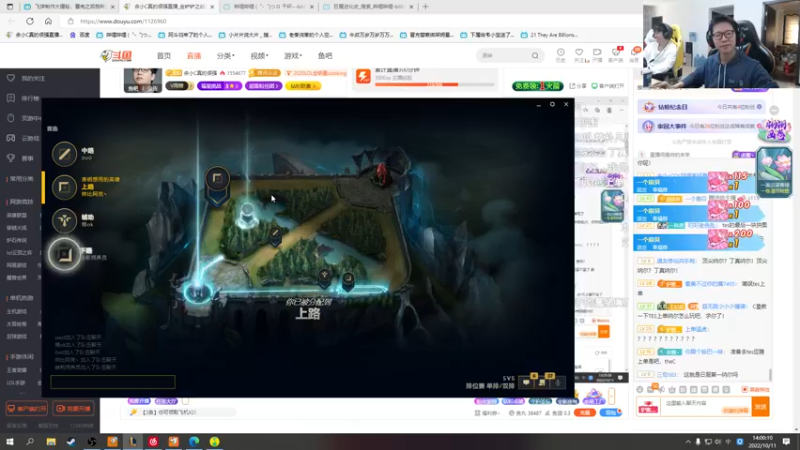Click the blue 背包 button
The image size is (800, 450).
coord(610,412)
